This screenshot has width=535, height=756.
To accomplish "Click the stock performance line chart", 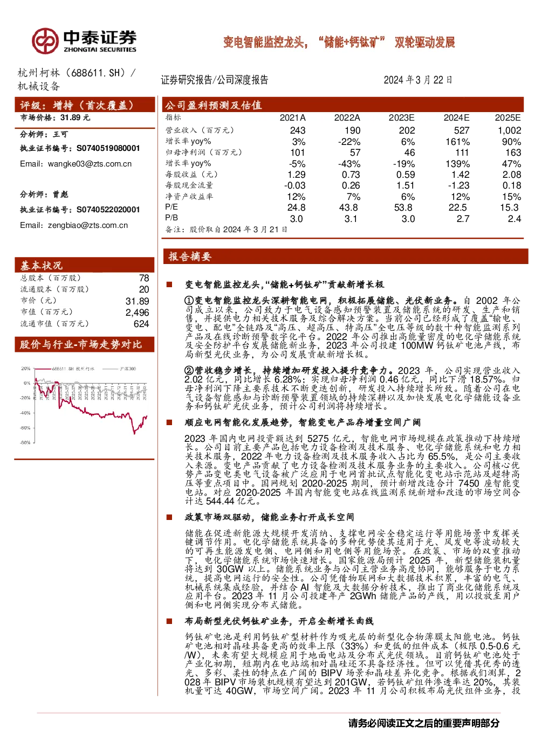I will [x=84, y=404].
